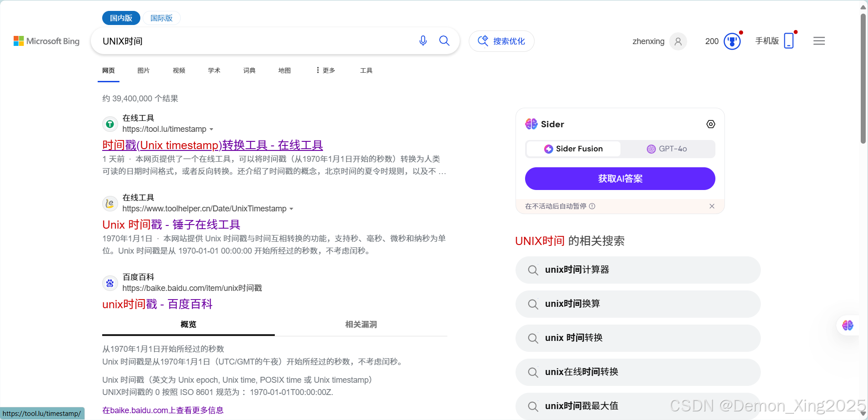This screenshot has height=420, width=868.
Task: Search related term unix 时间转换
Action: tap(638, 338)
